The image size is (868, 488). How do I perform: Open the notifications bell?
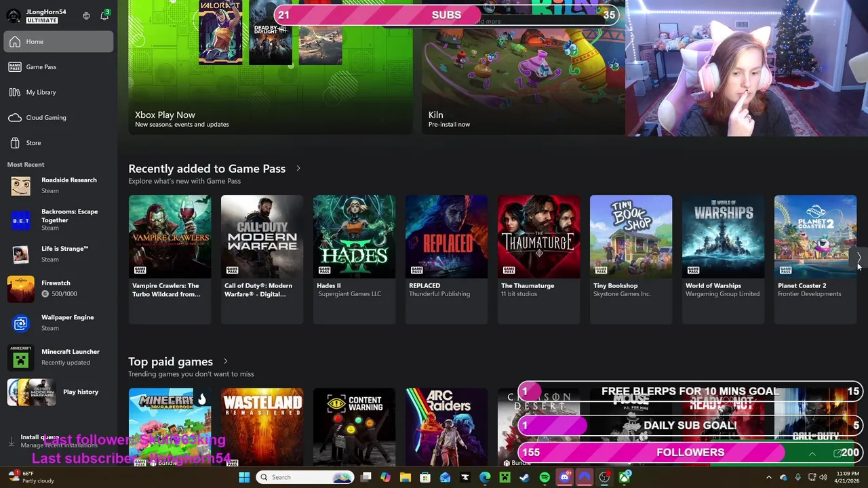104,16
